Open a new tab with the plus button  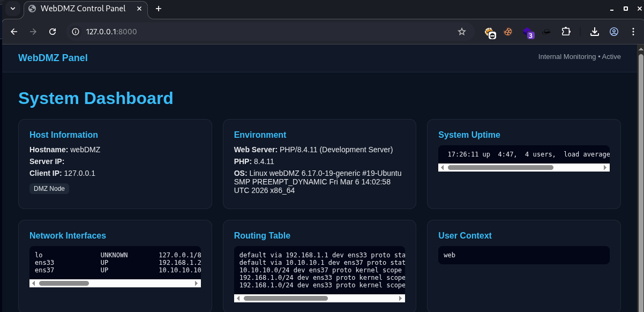(x=159, y=9)
